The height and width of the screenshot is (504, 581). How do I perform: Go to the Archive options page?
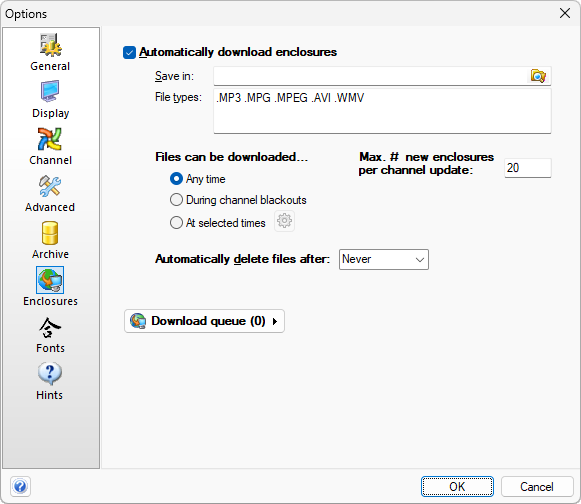(50, 241)
